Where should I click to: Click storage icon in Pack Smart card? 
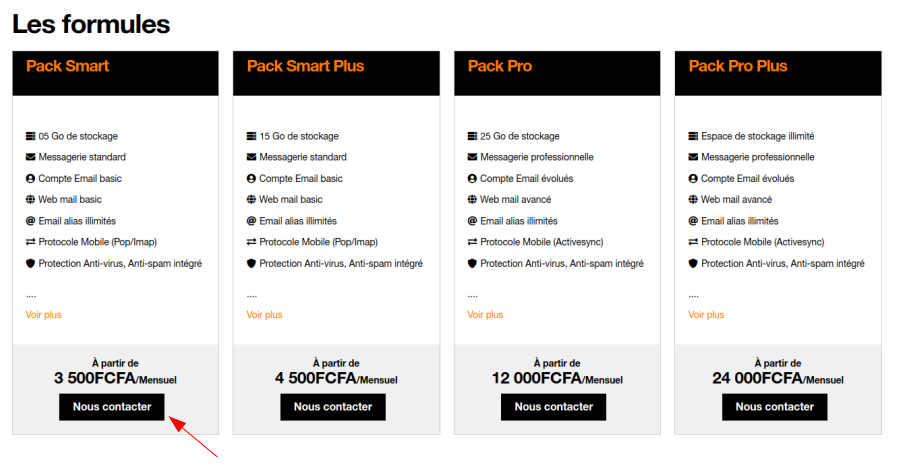[x=30, y=136]
